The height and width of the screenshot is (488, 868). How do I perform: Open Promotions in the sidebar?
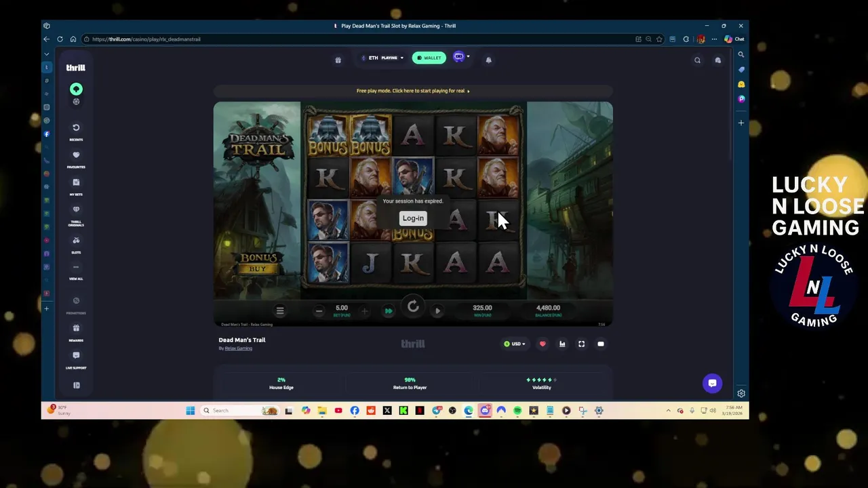76,304
